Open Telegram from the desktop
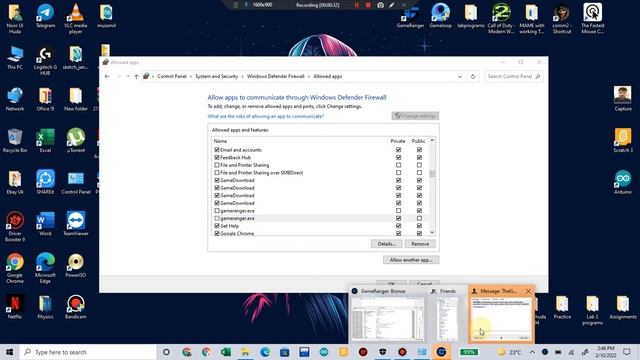Image resolution: width=640 pixels, height=360 pixels. 45,16
